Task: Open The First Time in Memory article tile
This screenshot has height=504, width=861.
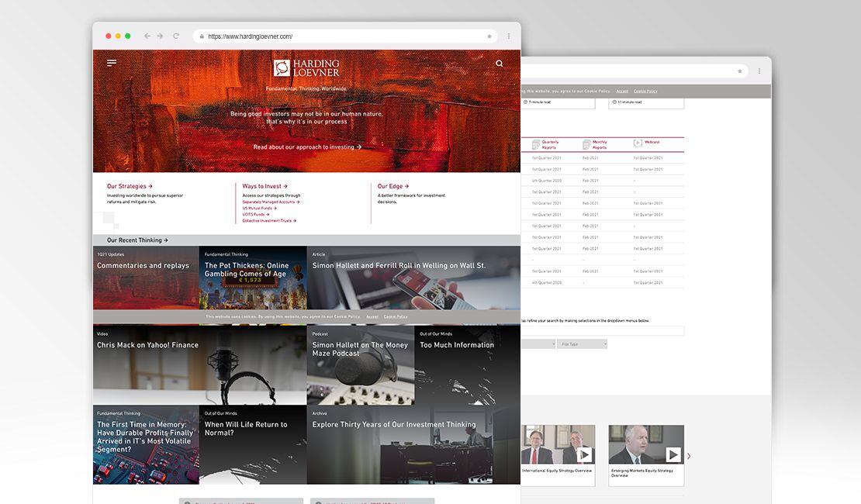Action: point(146,445)
